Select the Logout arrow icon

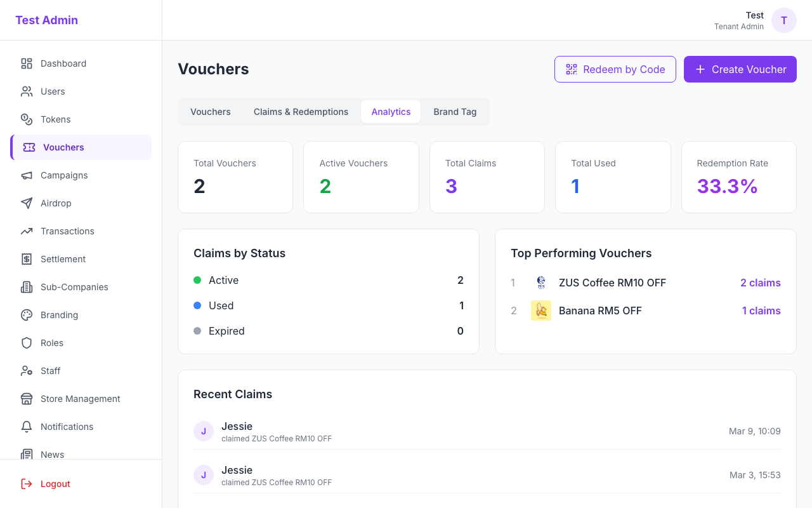(x=26, y=484)
